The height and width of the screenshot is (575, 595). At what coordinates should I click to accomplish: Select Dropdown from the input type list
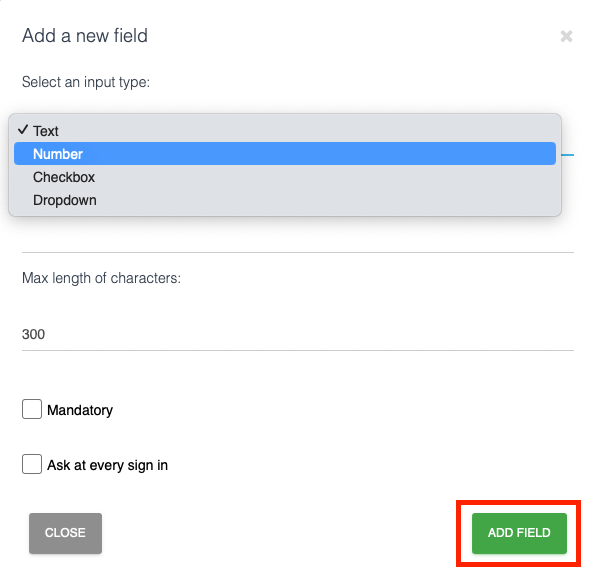coord(285,200)
